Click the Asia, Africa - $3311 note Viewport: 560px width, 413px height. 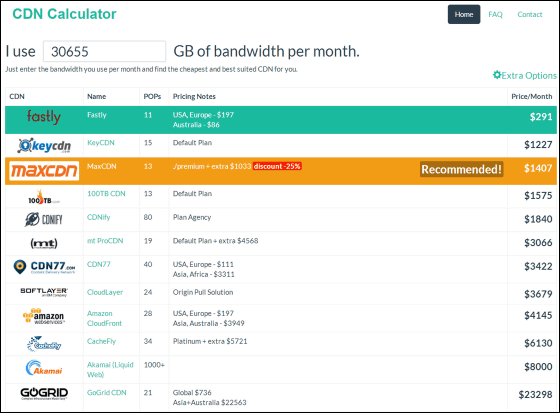[x=204, y=274]
